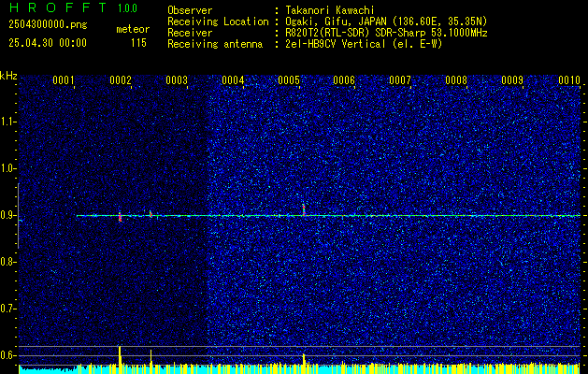Click time marker 0006
This screenshot has width=588, height=374.
click(344, 80)
